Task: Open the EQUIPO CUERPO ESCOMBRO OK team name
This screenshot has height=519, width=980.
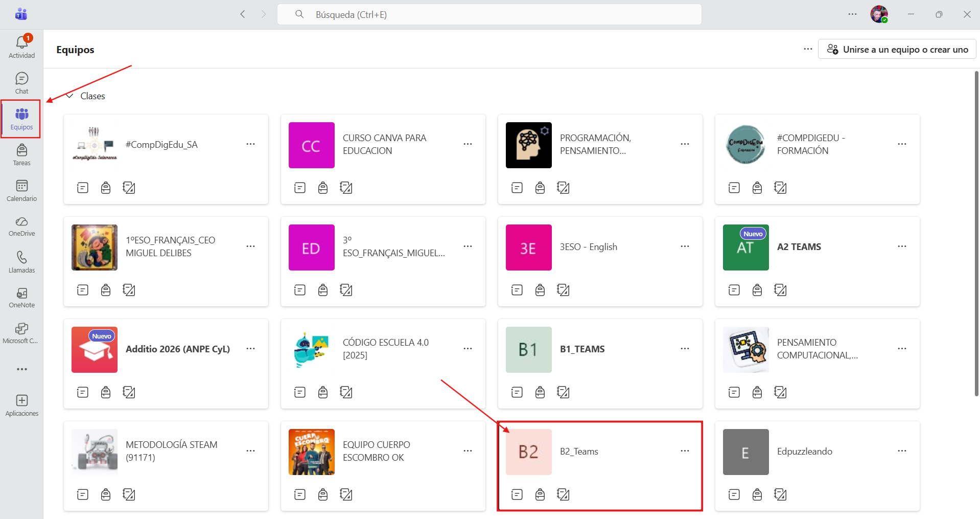Action: click(x=377, y=451)
